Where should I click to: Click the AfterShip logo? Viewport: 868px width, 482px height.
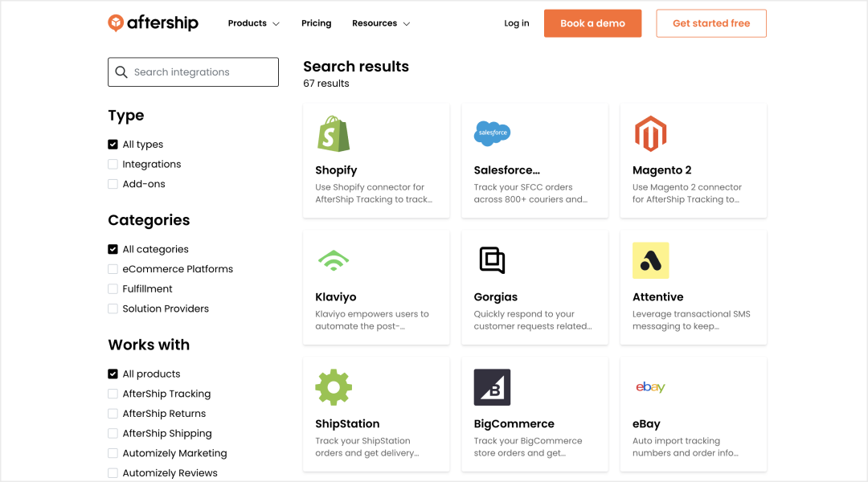coord(153,22)
